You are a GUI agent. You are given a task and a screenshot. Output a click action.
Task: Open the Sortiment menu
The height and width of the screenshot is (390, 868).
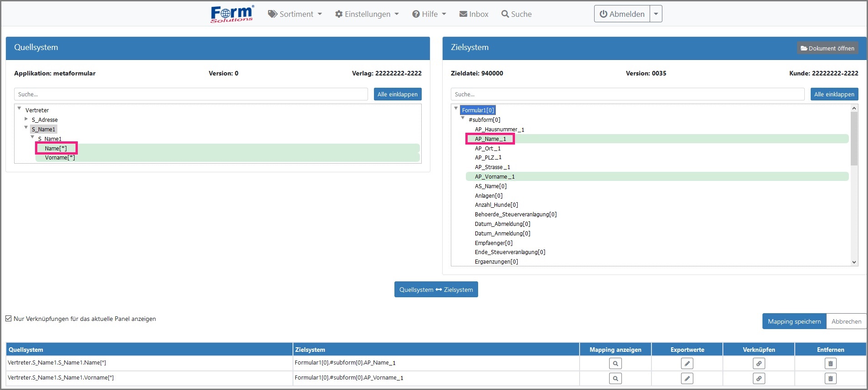pos(295,14)
